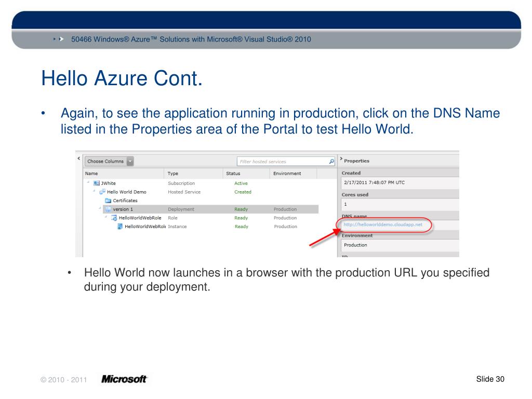Viewport: 532px width, 399px height.
Task: Click the HelloWorldWebRole instance icon
Action: point(120,227)
